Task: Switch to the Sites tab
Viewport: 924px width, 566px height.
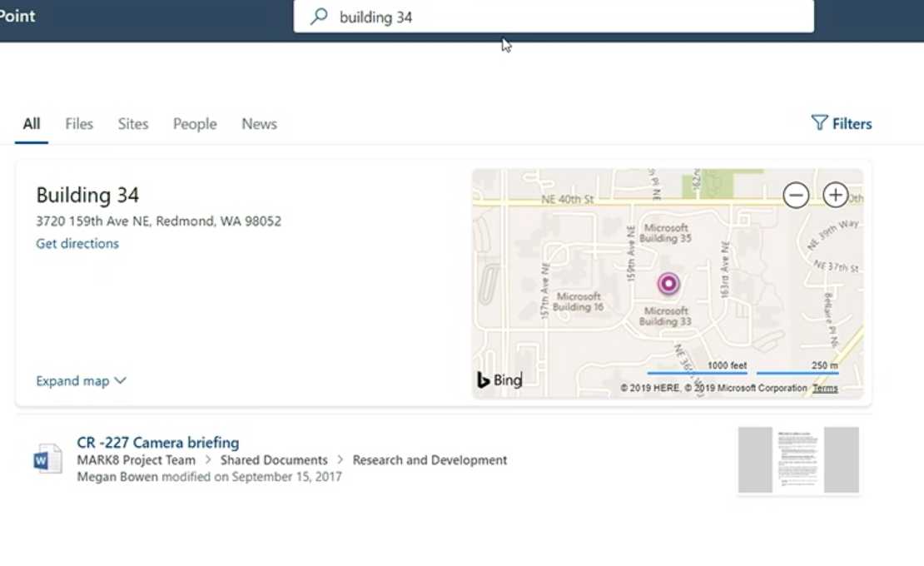Action: point(132,124)
